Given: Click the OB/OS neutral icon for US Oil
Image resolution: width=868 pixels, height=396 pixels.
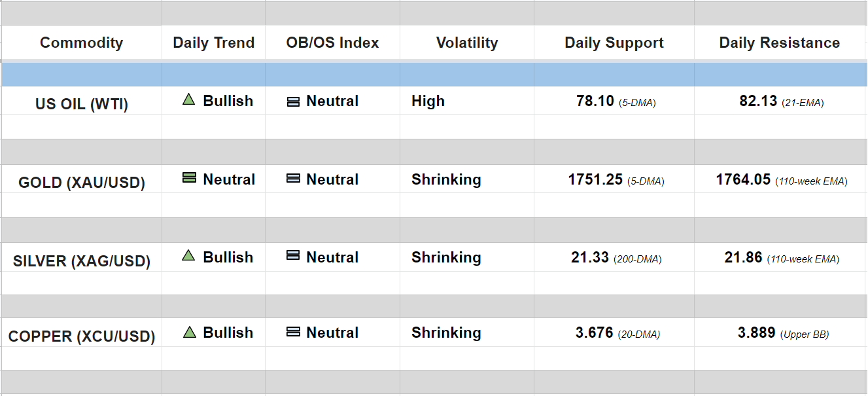Looking at the screenshot, I should [x=294, y=101].
